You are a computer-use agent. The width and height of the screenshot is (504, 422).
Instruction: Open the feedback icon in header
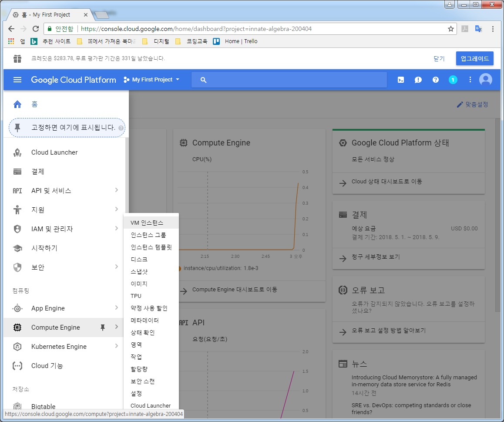pyautogui.click(x=418, y=80)
